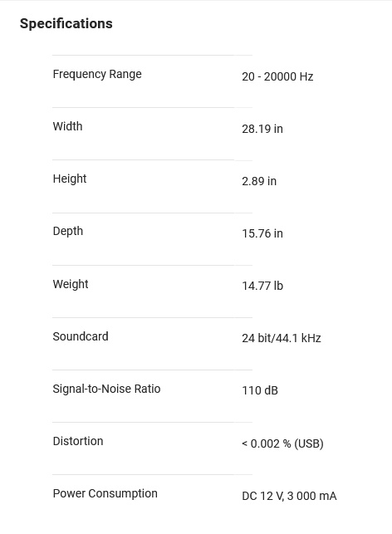Select the Width label
Image resolution: width=392 pixels, height=534 pixels.
[67, 126]
